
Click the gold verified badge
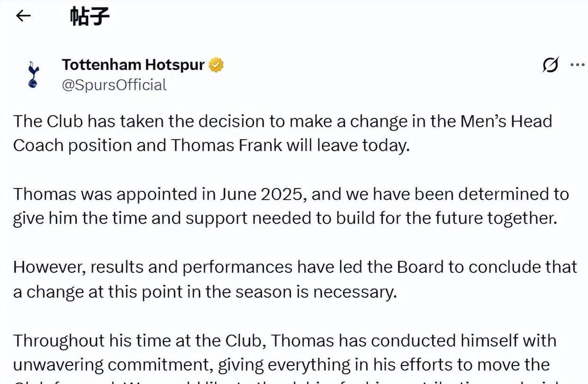[x=216, y=65]
